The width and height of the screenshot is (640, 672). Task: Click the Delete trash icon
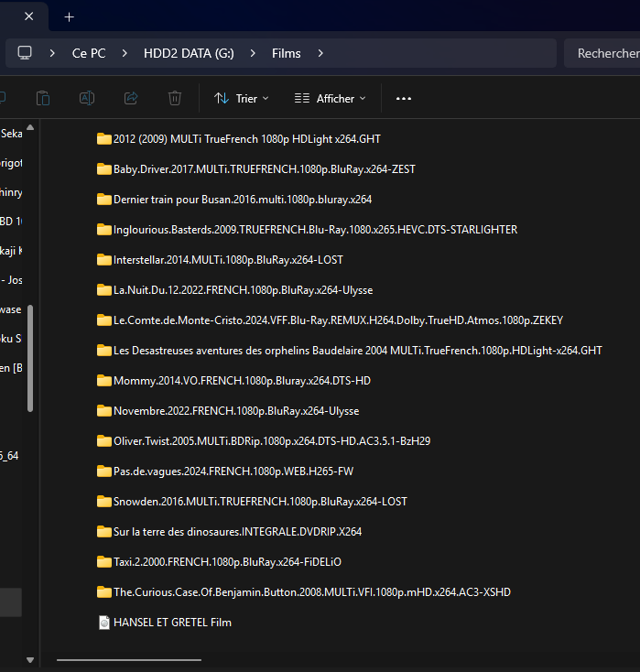point(175,99)
